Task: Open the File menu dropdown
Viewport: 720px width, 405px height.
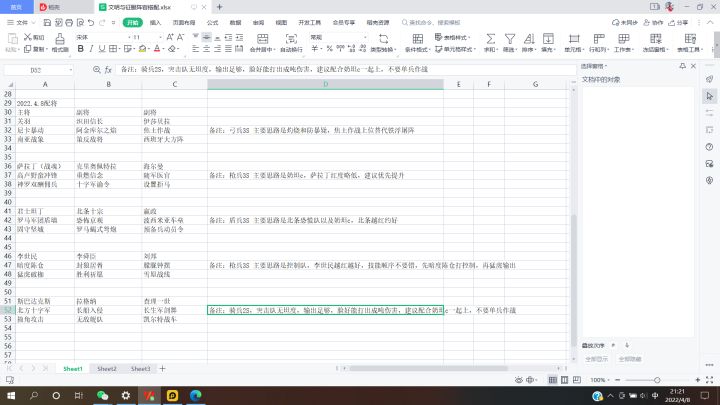Action: (21, 22)
